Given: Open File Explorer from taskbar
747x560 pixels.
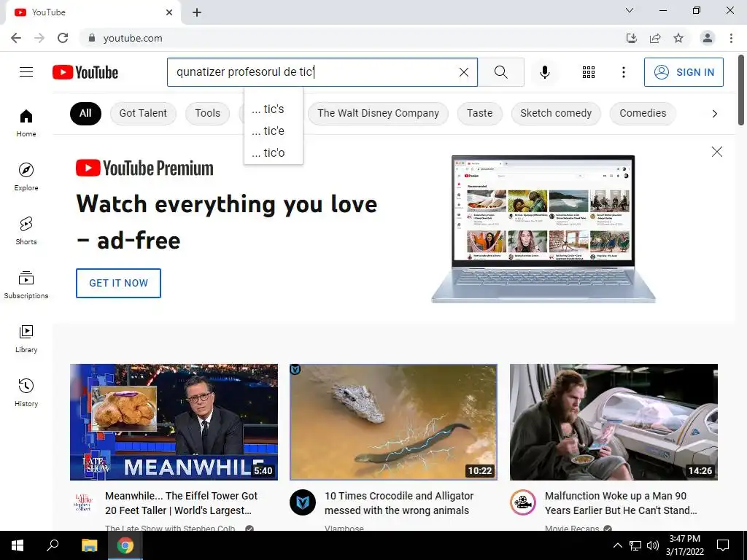Looking at the screenshot, I should [x=89, y=545].
